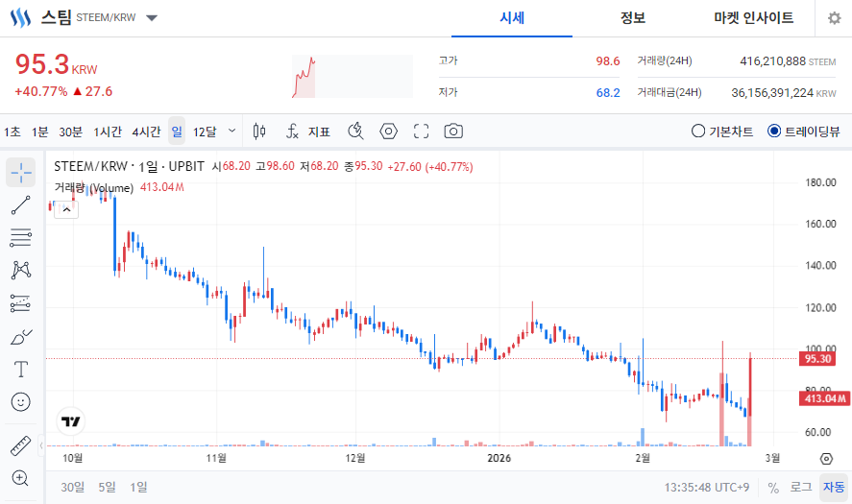Click the 저가 value 68.2
Screen dimensions: 852x504
click(607, 93)
